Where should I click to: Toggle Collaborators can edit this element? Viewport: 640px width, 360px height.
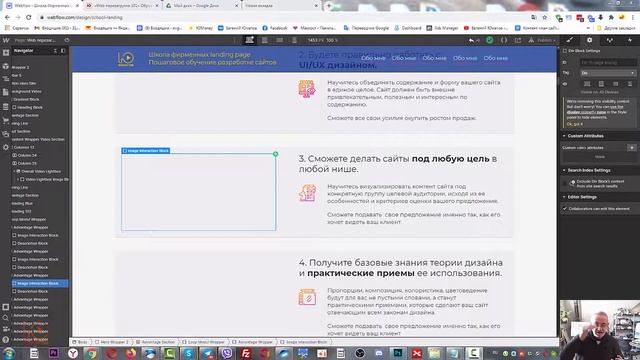point(565,209)
